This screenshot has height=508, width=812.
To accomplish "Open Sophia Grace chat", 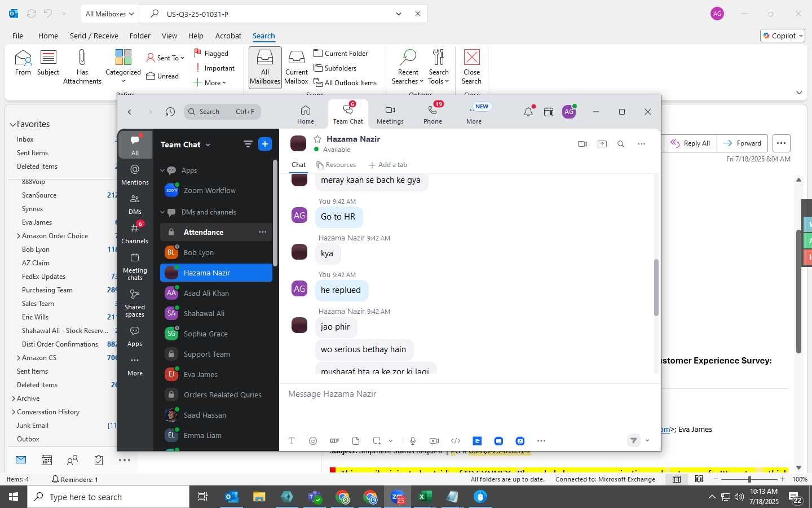I will click(216, 334).
